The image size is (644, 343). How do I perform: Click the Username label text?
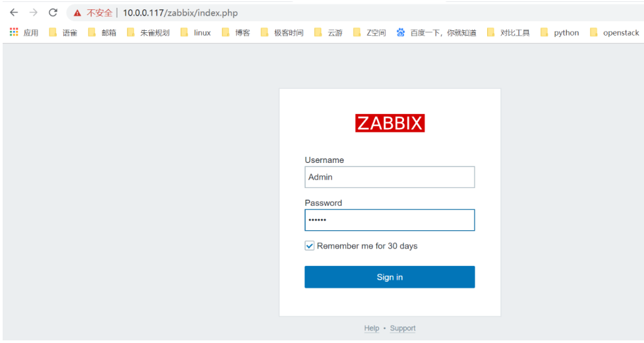[x=324, y=160]
